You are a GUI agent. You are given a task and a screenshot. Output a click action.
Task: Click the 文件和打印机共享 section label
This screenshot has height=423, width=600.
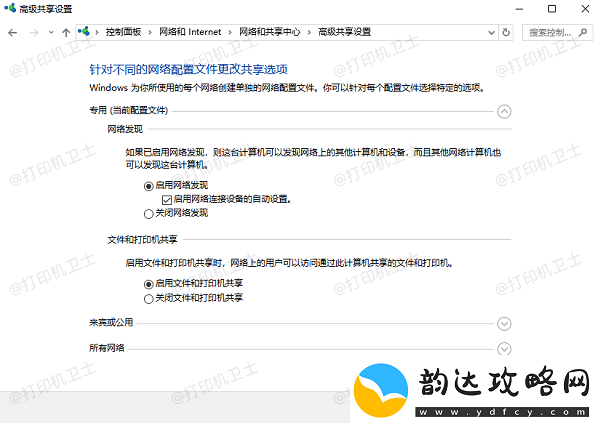click(x=142, y=240)
